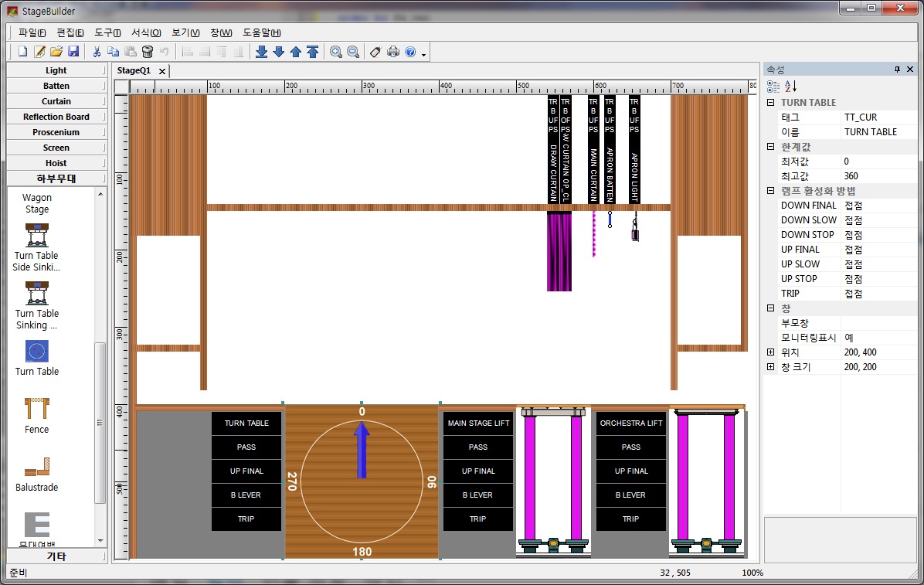Open the 기타 toolbox category
Viewport: 924px width, 585px height.
pos(56,556)
